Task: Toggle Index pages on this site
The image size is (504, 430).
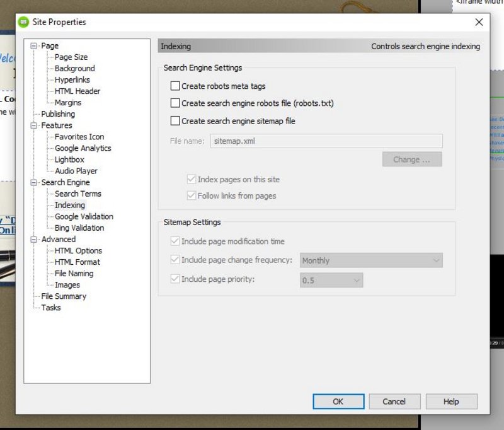Action: pos(192,179)
